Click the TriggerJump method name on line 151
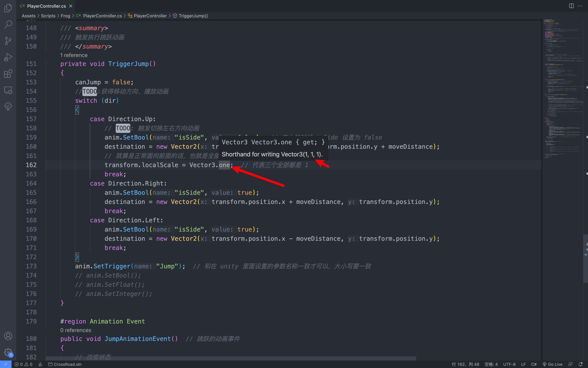 coord(128,64)
